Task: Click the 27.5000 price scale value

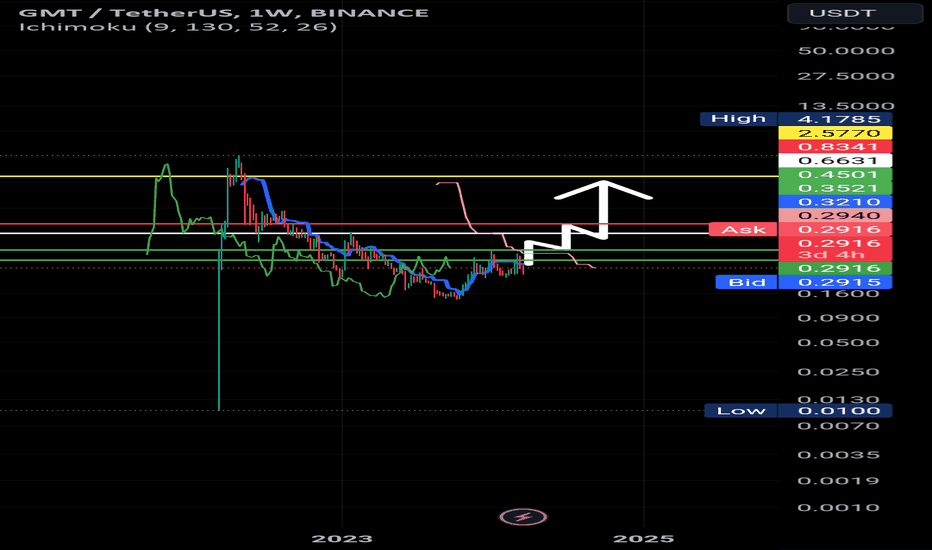Action: [846, 76]
